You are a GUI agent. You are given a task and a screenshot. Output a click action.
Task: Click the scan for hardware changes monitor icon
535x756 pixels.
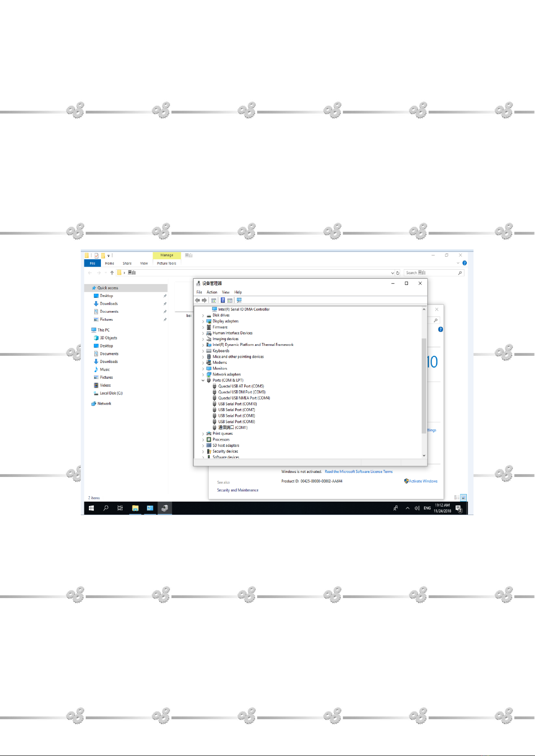point(239,300)
